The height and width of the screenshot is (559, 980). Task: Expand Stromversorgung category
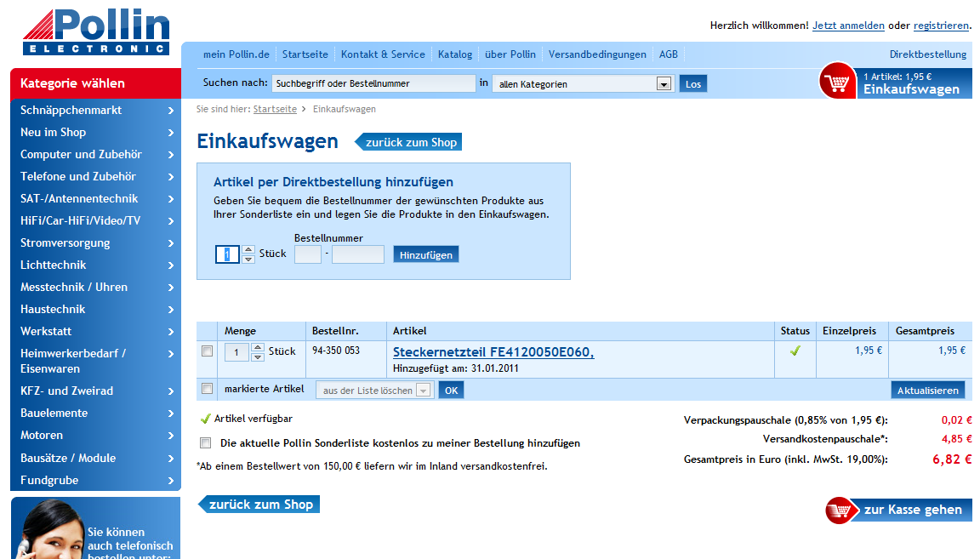click(95, 242)
